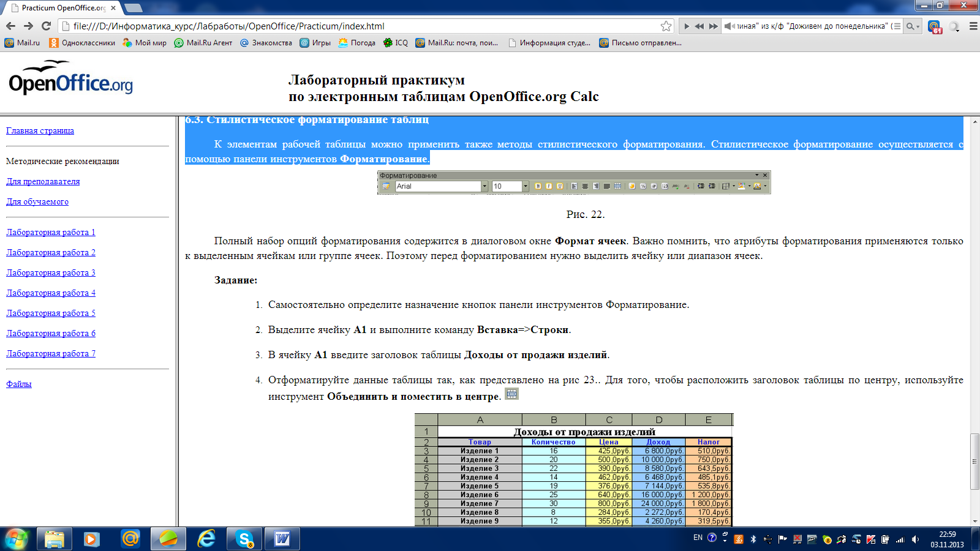Open the Mail.Ru Агент bookmark
Viewport: 980px width, 551px height.
tap(203, 43)
